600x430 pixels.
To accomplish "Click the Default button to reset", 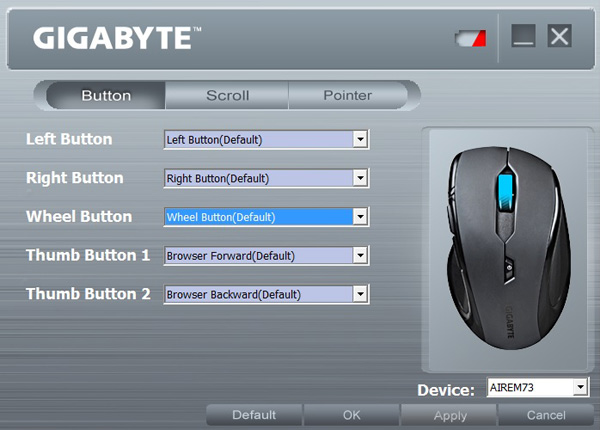I will coord(254,415).
